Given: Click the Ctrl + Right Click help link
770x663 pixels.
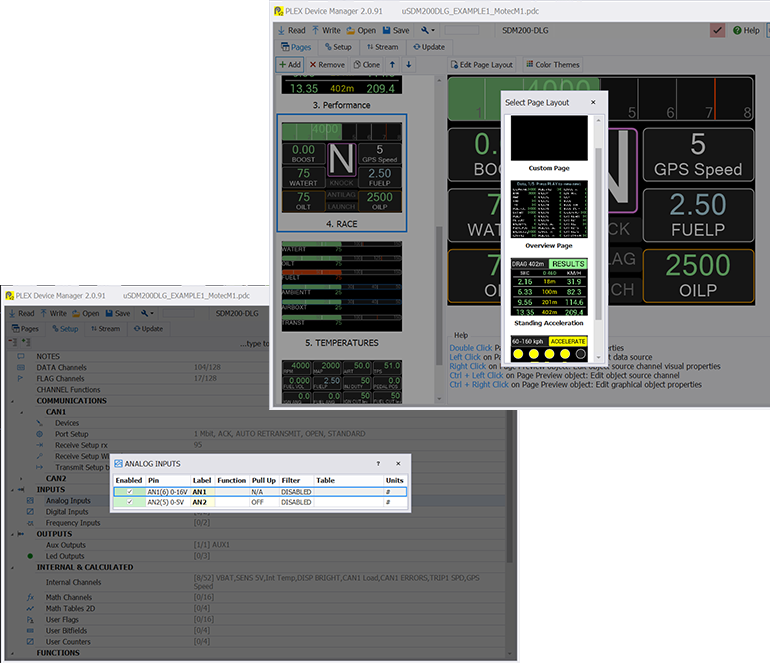Looking at the screenshot, I should [x=479, y=385].
